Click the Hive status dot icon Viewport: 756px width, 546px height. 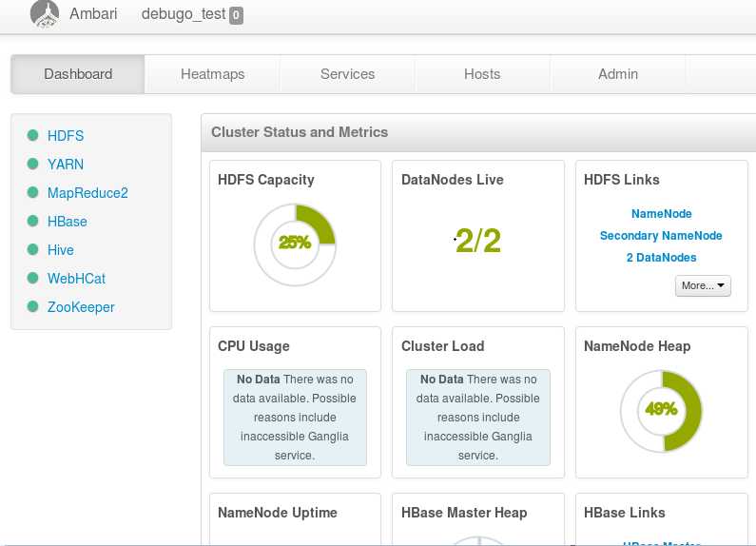click(33, 250)
